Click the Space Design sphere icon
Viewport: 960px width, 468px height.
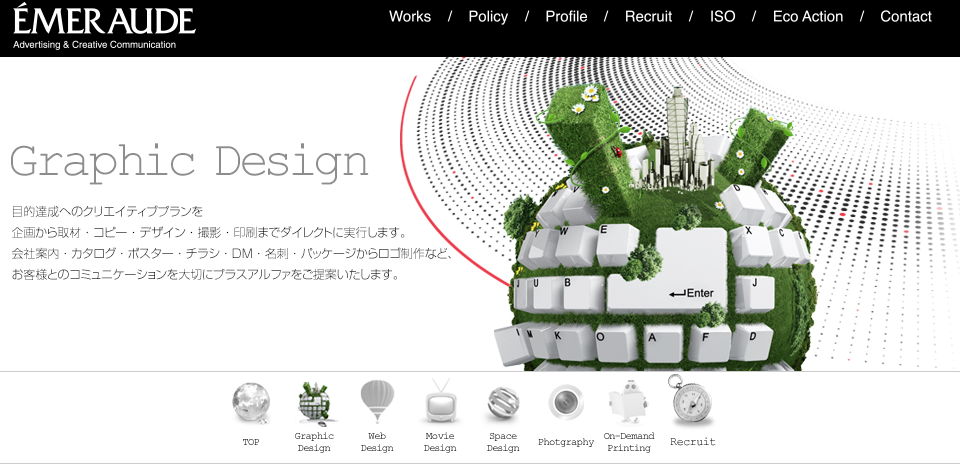pyautogui.click(x=503, y=403)
